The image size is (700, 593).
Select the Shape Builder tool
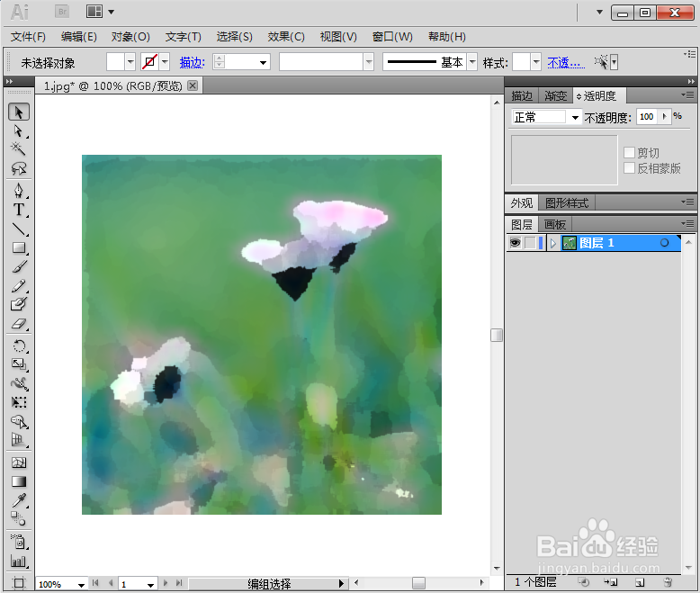pyautogui.click(x=19, y=421)
